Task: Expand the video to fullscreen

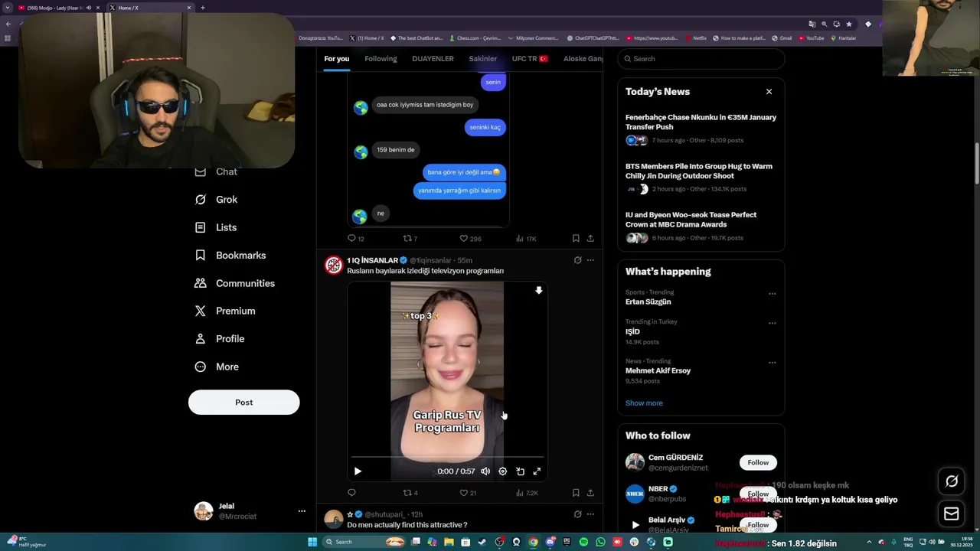Action: [x=537, y=471]
